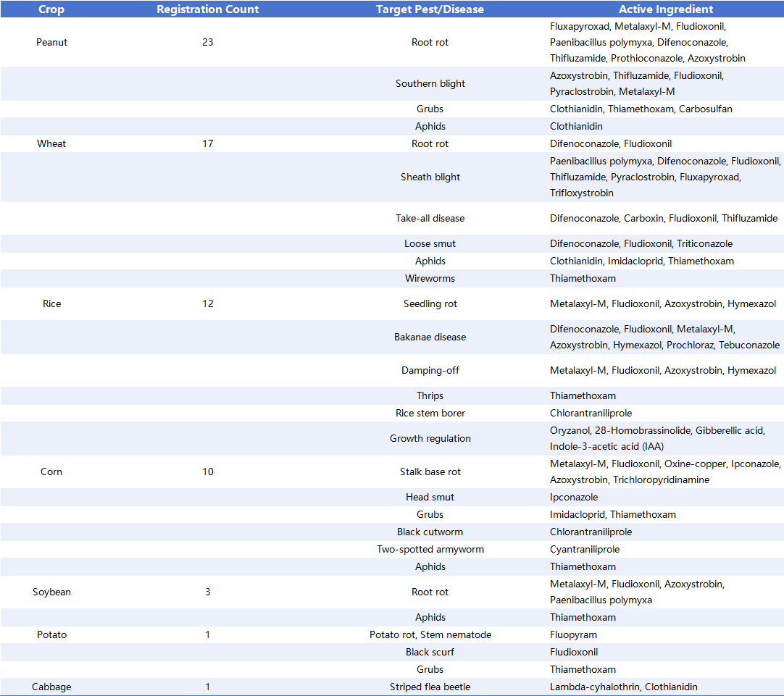Click the Crop column header
Screen dimensions: 784x696
[51, 9]
